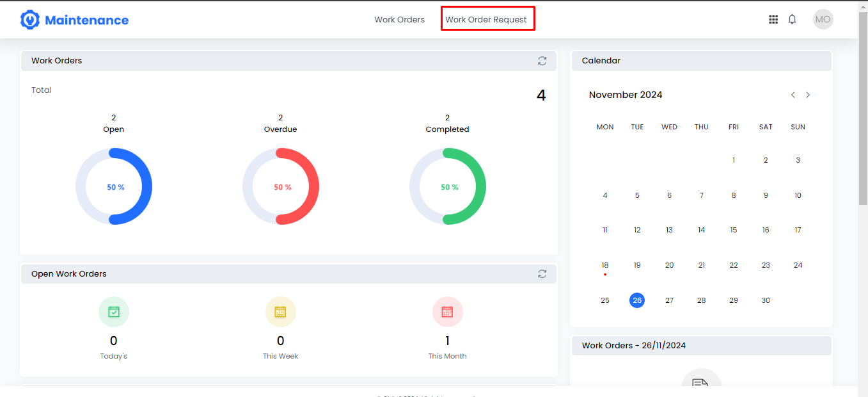Click the SUN weekday column header
This screenshot has width=868, height=397.
coord(798,127)
